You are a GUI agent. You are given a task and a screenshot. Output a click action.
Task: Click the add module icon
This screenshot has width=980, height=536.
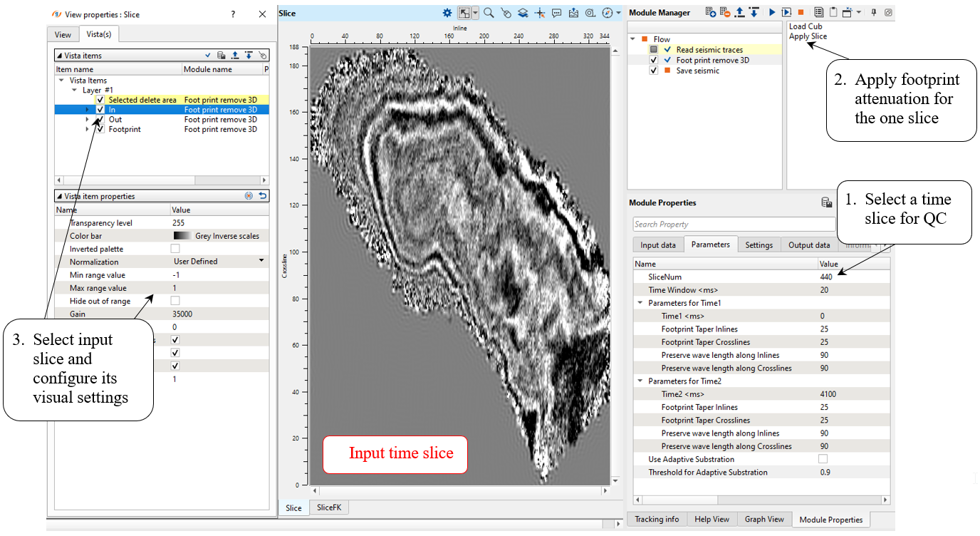click(710, 12)
